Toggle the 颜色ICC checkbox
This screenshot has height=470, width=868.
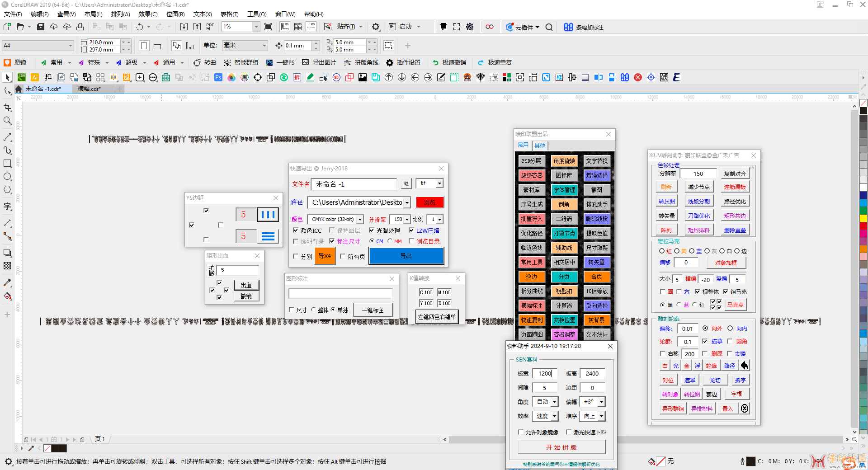(x=296, y=230)
